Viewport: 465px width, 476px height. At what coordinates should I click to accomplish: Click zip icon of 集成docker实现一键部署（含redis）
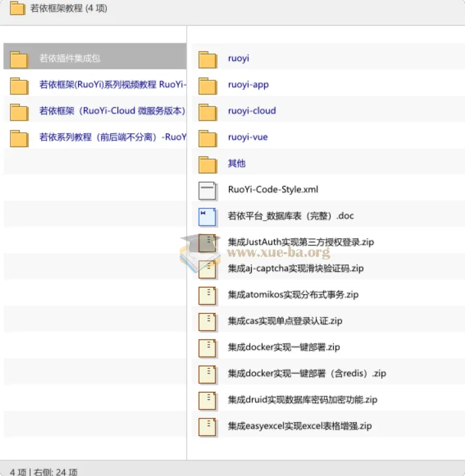(207, 375)
